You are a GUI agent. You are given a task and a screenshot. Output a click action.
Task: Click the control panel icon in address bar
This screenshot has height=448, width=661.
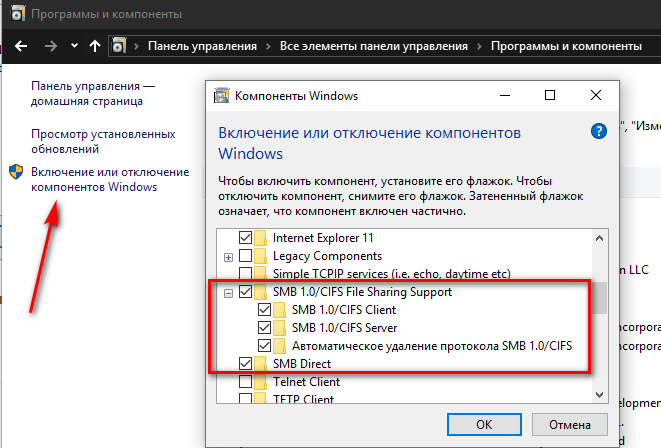(x=119, y=46)
